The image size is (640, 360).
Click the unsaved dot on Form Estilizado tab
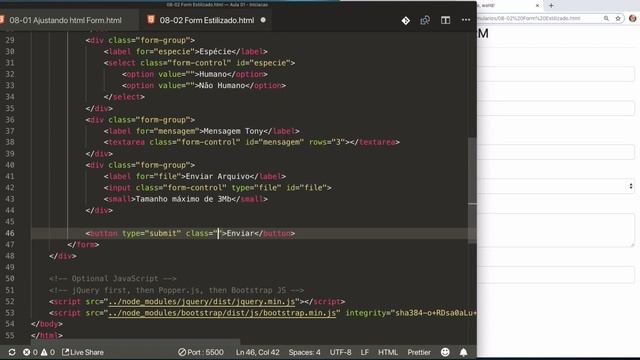click(x=263, y=20)
